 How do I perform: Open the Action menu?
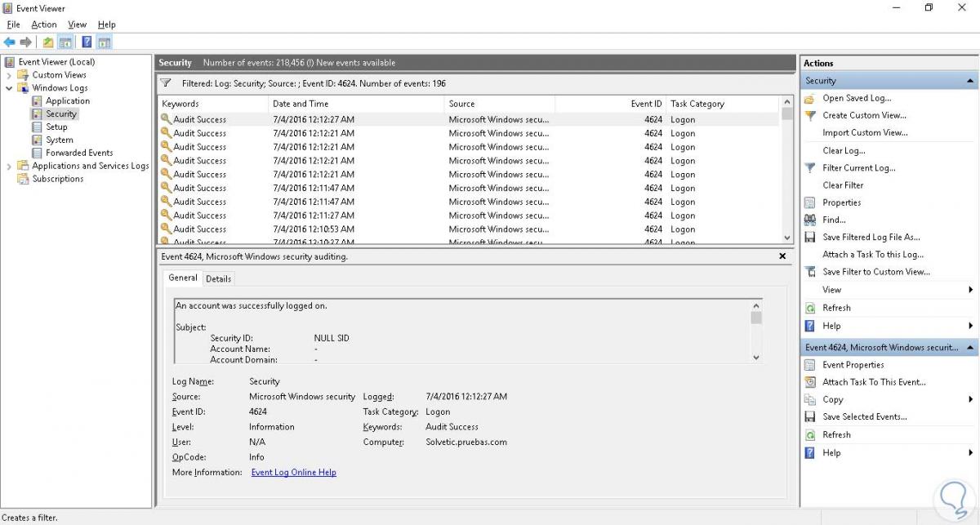tap(44, 24)
